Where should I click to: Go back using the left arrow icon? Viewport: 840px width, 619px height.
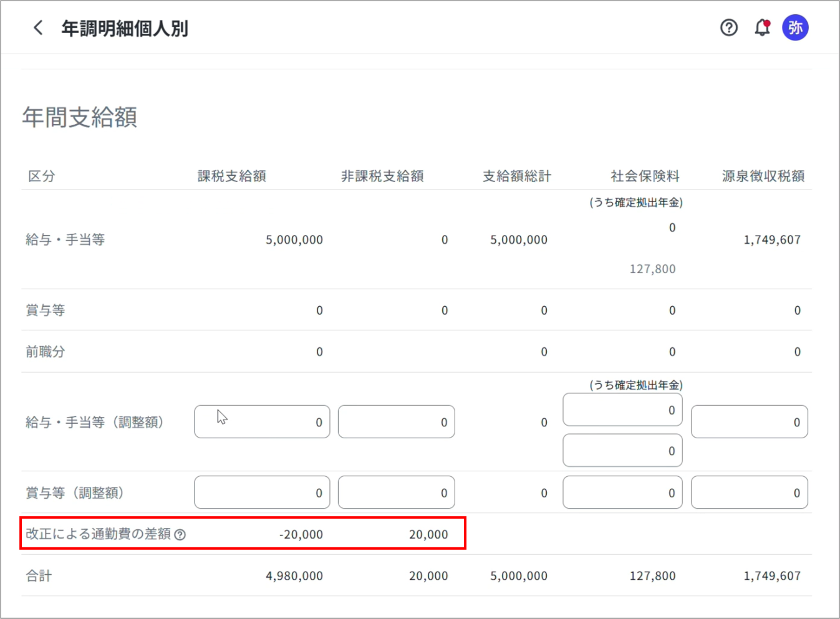click(x=38, y=28)
